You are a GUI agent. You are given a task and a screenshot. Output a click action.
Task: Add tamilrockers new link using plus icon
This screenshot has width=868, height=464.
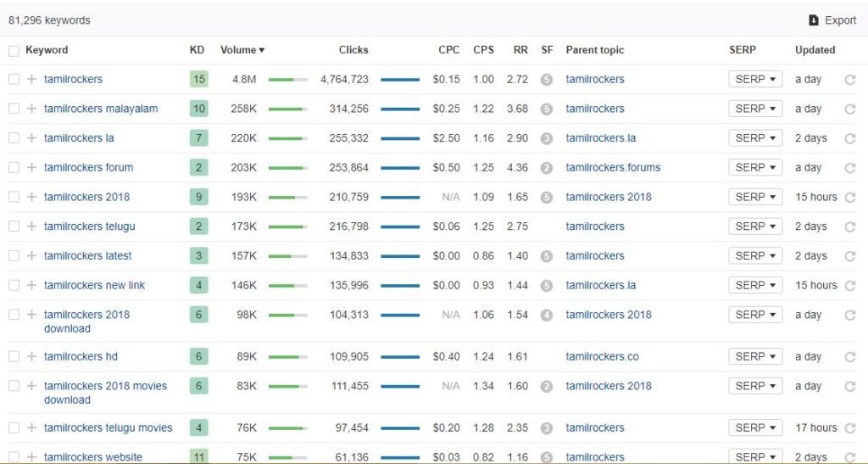(x=31, y=285)
